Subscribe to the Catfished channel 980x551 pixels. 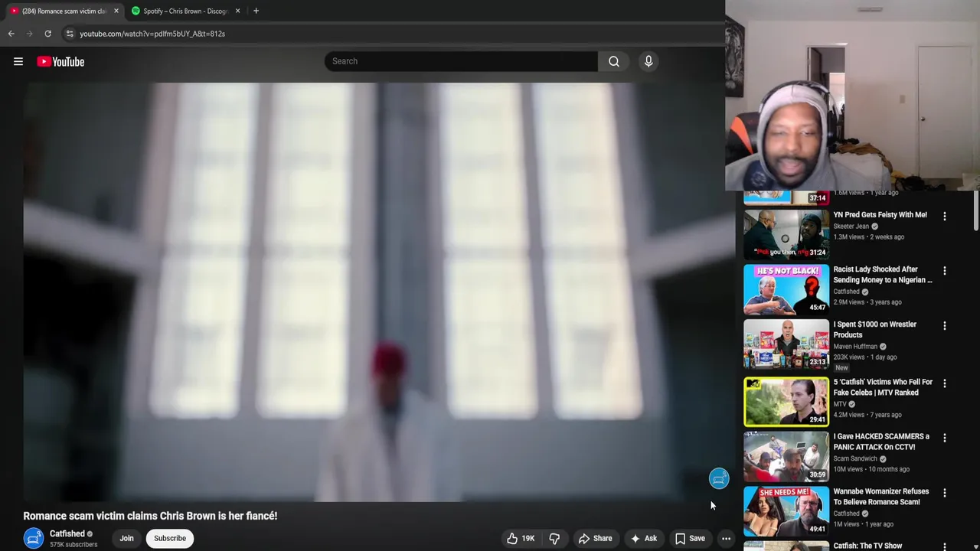tap(170, 539)
